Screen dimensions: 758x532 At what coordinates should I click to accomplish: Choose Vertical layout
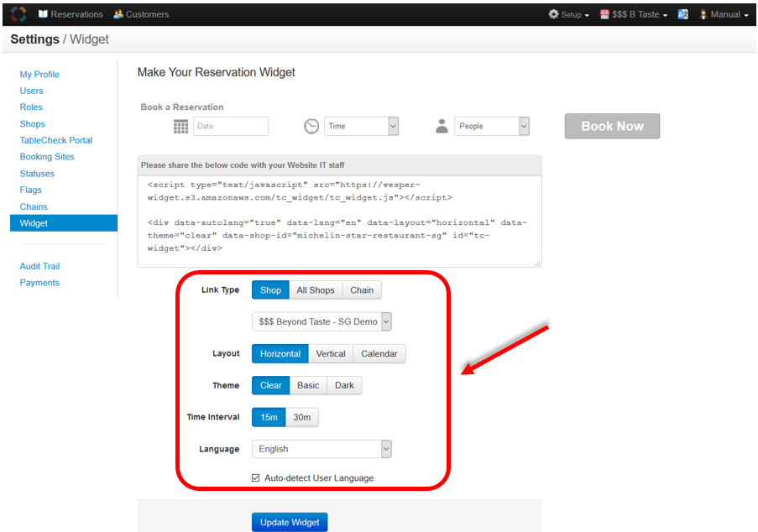[331, 354]
